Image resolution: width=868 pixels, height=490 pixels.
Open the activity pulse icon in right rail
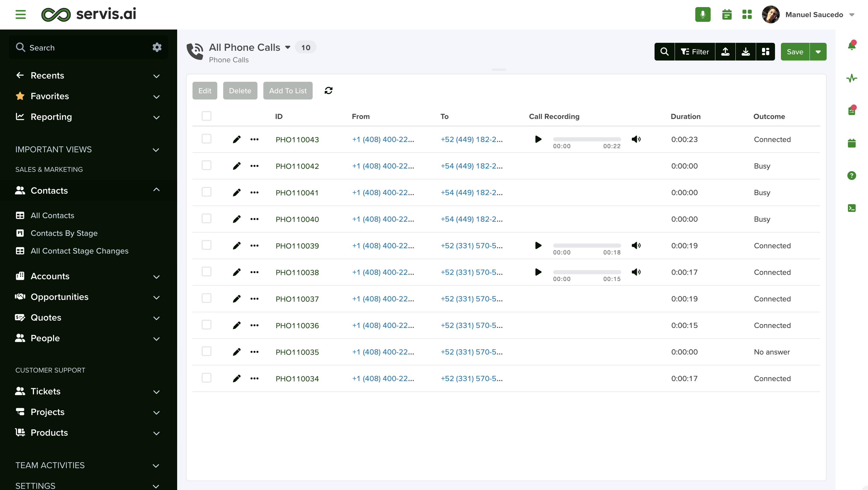851,78
